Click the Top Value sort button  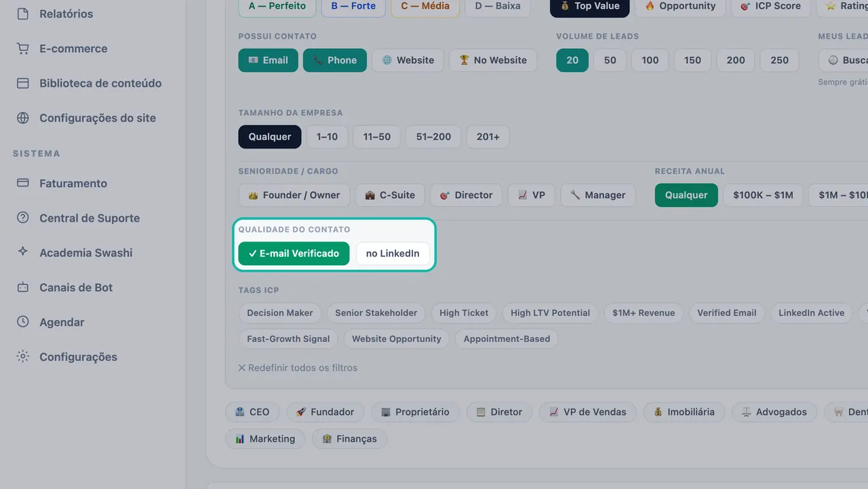[590, 6]
